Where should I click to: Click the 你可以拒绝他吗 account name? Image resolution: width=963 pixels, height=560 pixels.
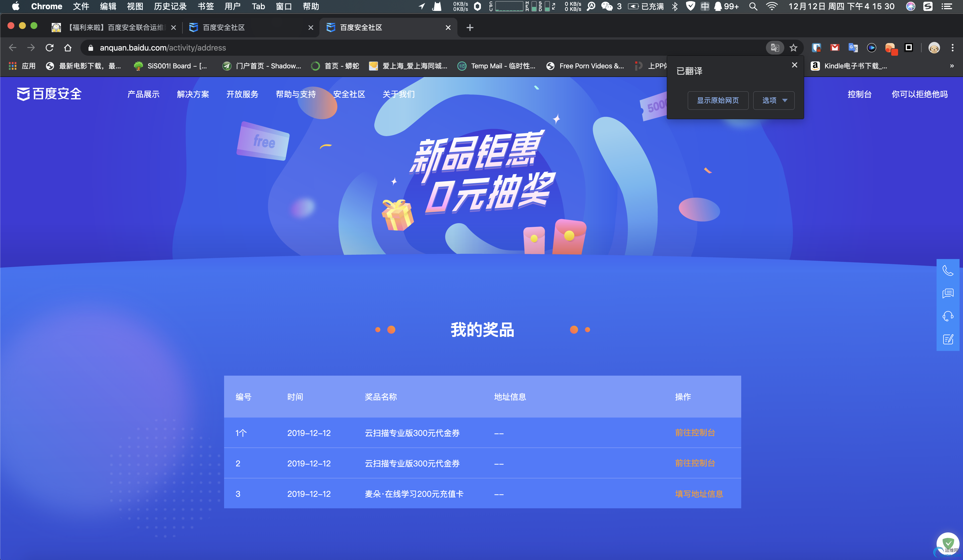[x=919, y=94]
